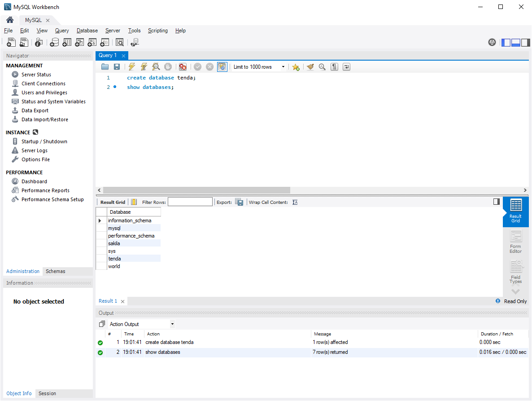Execute the script with lightning bolt
This screenshot has height=401, width=532.
coord(131,67)
